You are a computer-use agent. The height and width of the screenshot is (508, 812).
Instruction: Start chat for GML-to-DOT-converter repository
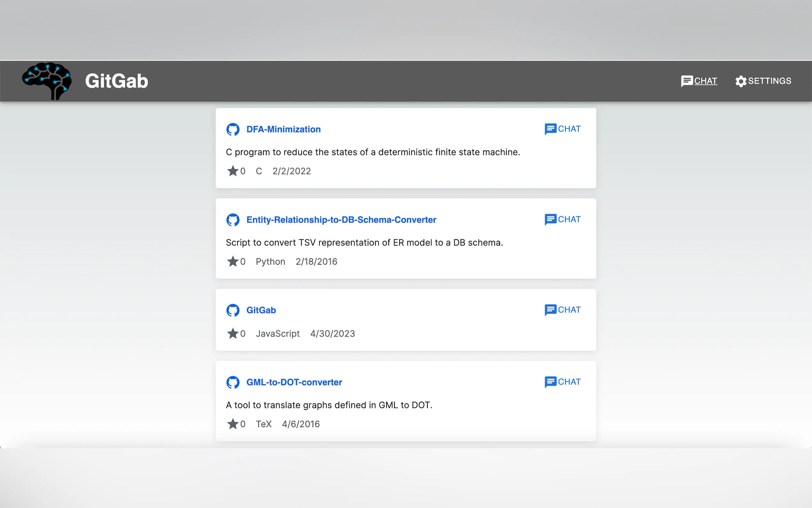563,382
